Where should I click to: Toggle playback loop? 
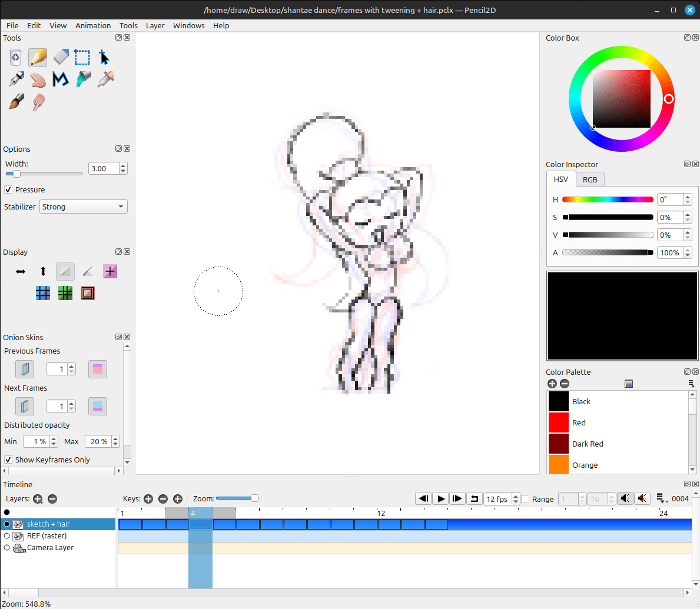coord(474,498)
